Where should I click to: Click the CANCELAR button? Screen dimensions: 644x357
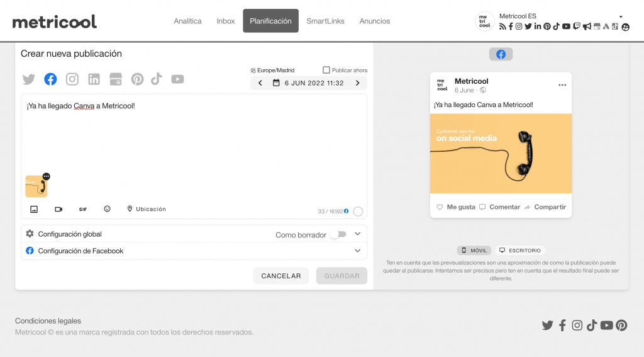281,276
